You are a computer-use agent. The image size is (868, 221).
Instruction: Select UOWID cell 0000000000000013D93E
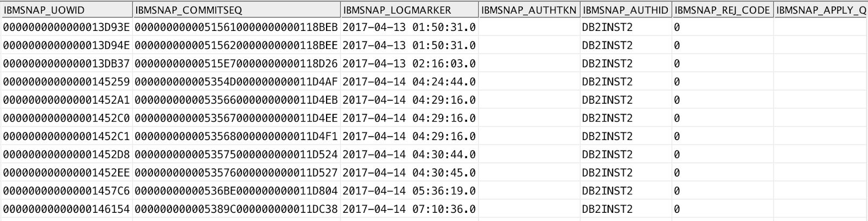66,27
